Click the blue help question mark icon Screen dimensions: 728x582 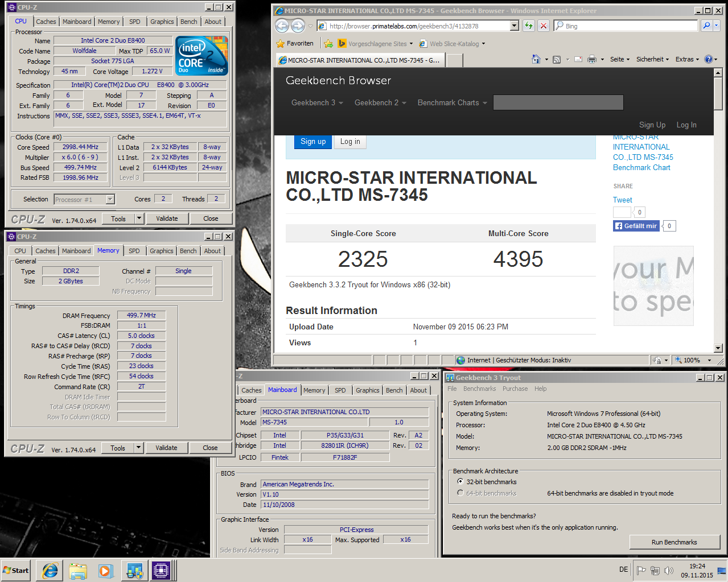click(709, 59)
